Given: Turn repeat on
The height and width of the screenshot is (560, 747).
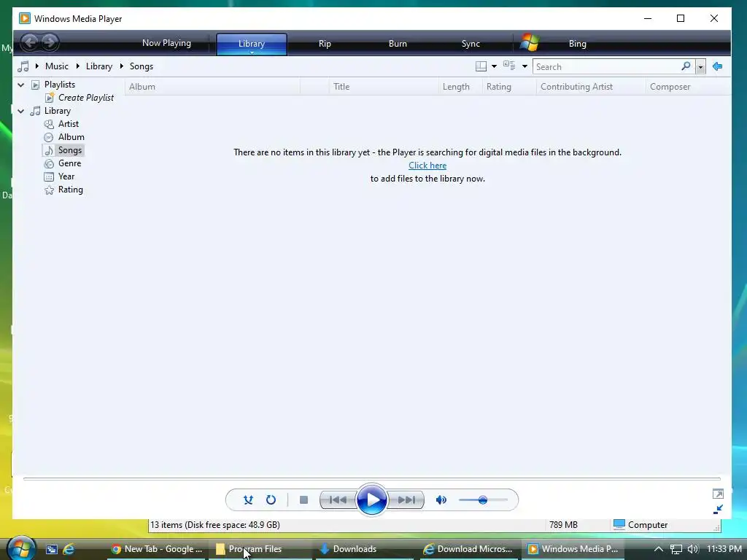Looking at the screenshot, I should tap(271, 499).
